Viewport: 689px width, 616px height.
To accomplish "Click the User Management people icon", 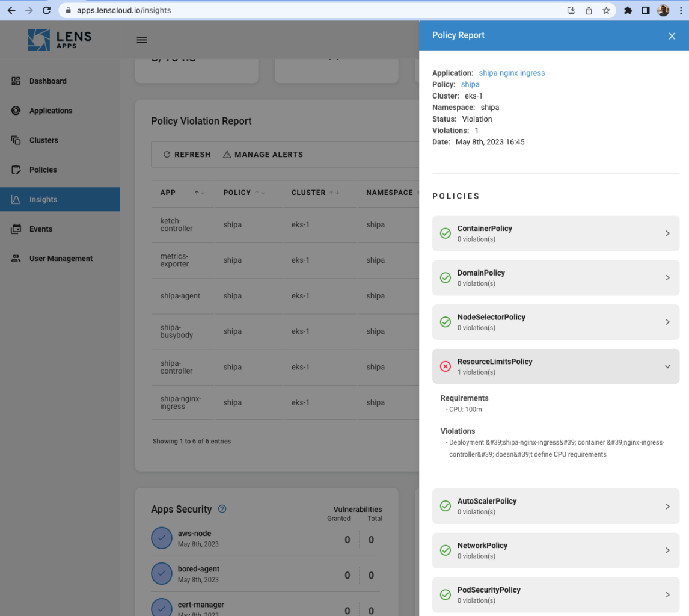I will tap(16, 259).
